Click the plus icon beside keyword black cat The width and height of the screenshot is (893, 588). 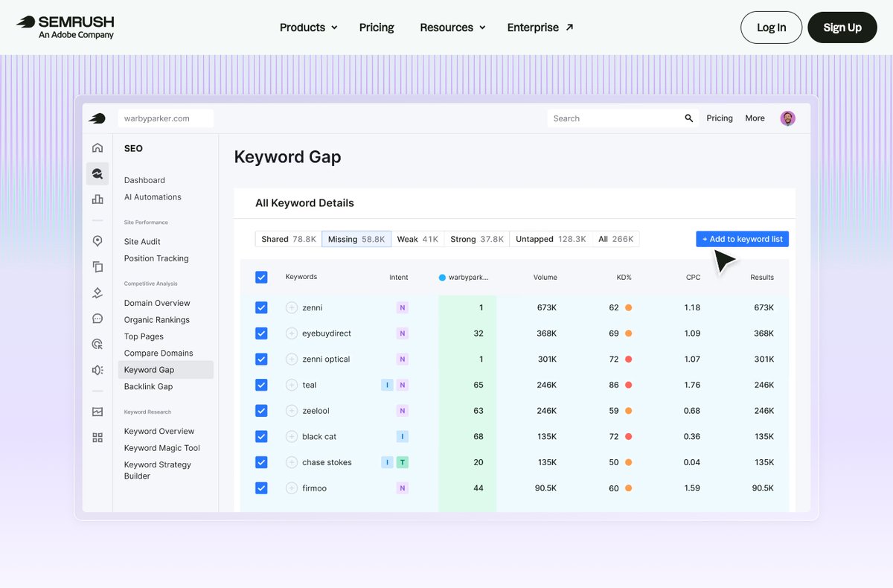coord(292,436)
